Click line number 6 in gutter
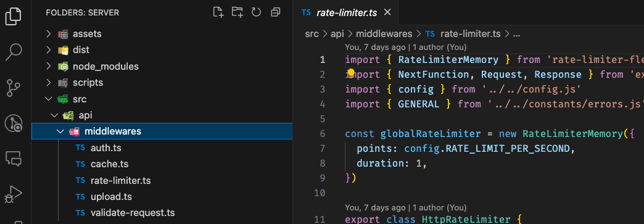 pos(322,134)
